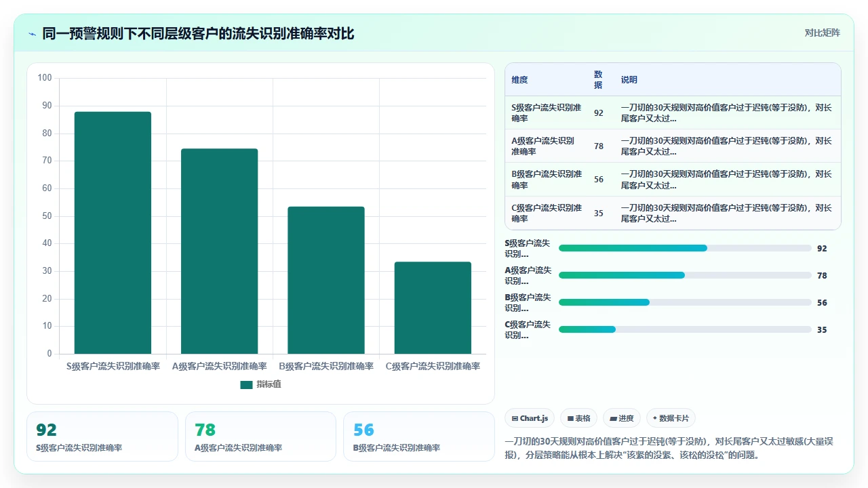The height and width of the screenshot is (488, 868).
Task: Open the 78 A级客户流失识别准确率 data card
Action: tap(261, 436)
